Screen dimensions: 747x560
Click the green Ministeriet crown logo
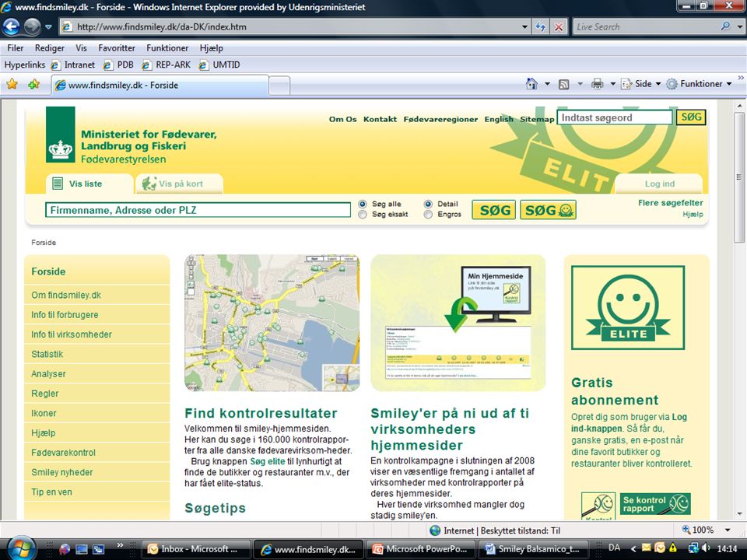point(61,135)
